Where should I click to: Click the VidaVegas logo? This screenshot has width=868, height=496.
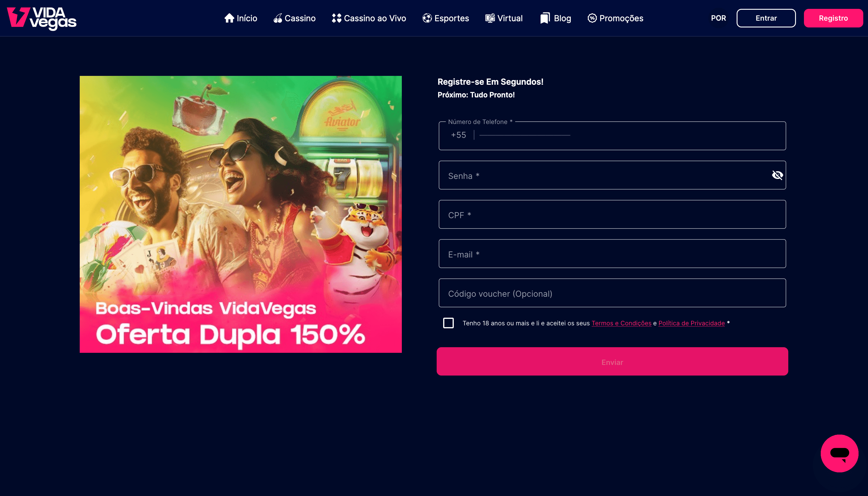pyautogui.click(x=42, y=18)
